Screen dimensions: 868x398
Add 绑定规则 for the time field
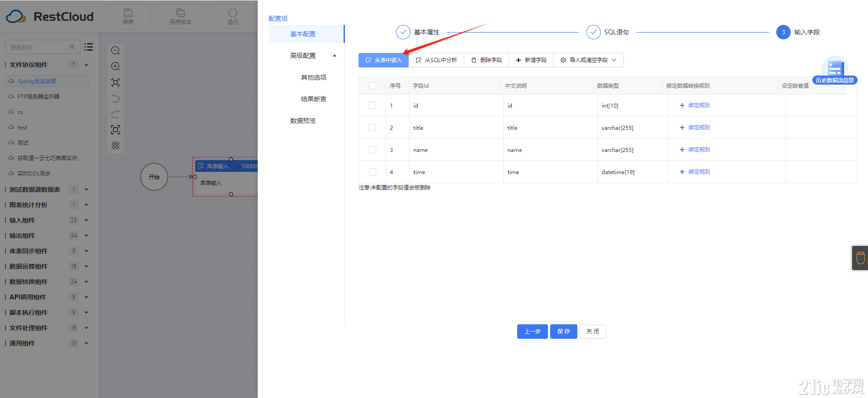pos(695,172)
